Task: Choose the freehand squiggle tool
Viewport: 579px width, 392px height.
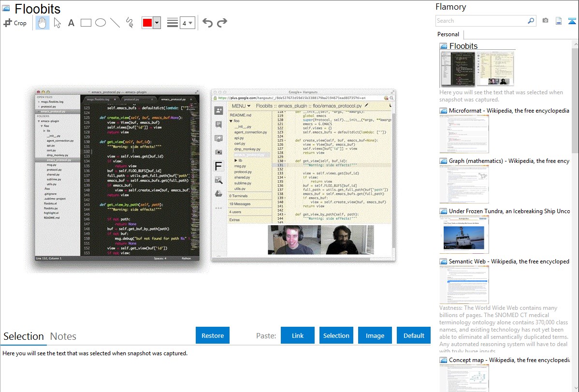Action: click(x=130, y=23)
